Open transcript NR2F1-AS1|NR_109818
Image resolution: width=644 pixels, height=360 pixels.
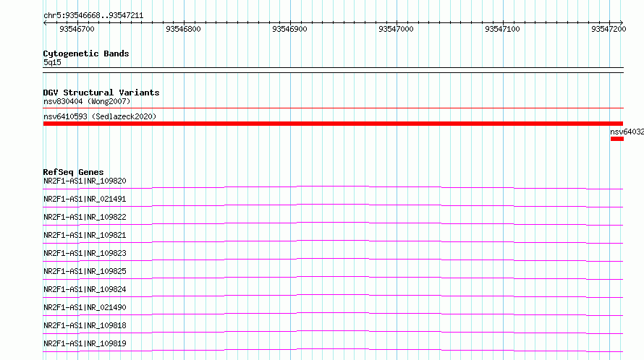pyautogui.click(x=85, y=325)
